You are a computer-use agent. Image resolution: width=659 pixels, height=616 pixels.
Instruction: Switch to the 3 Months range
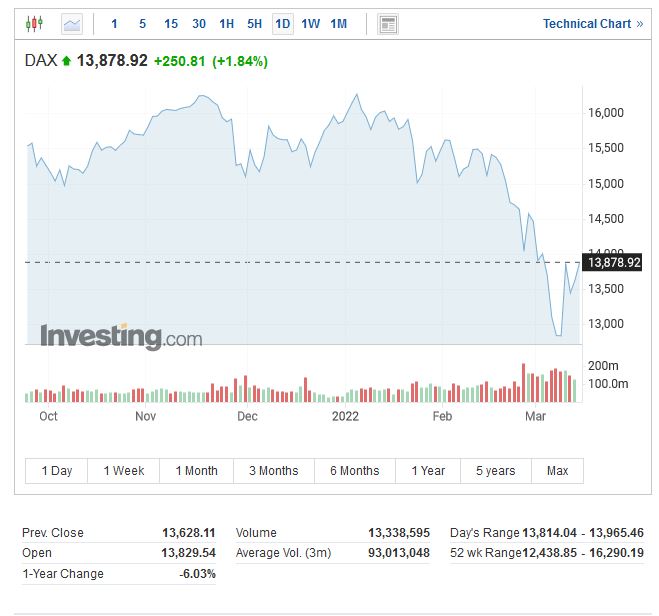point(273,471)
